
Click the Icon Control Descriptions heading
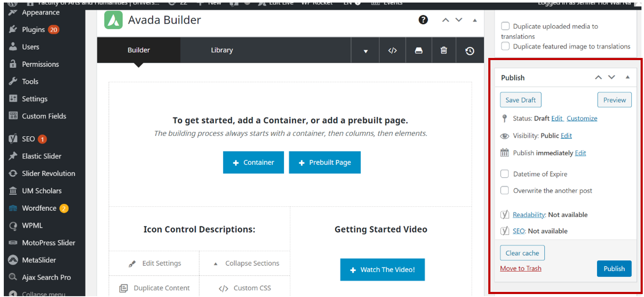(199, 229)
